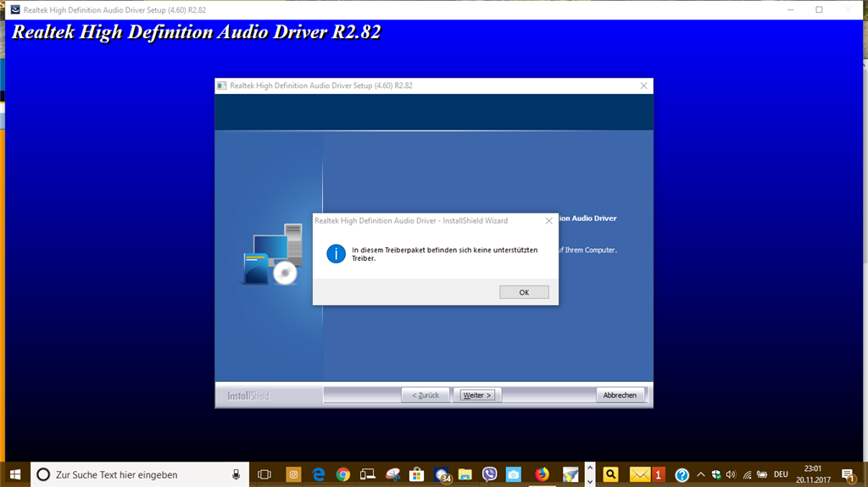The height and width of the screenshot is (487, 868).
Task: Open the mail envelope icon in the taskbar
Action: point(640,475)
